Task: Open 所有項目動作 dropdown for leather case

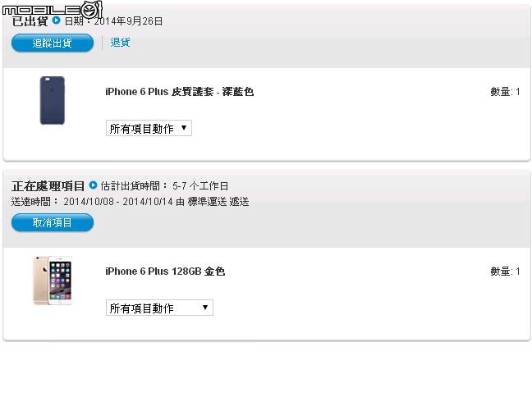Action: click(x=149, y=128)
